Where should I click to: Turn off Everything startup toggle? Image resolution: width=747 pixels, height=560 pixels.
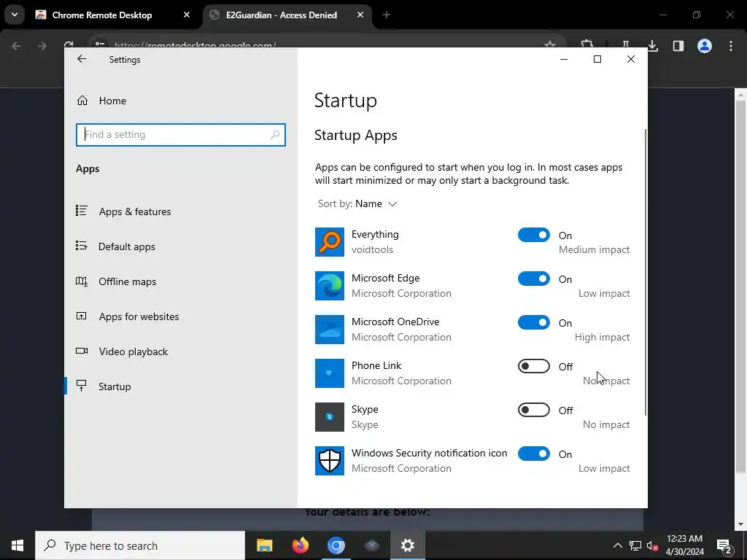(533, 236)
